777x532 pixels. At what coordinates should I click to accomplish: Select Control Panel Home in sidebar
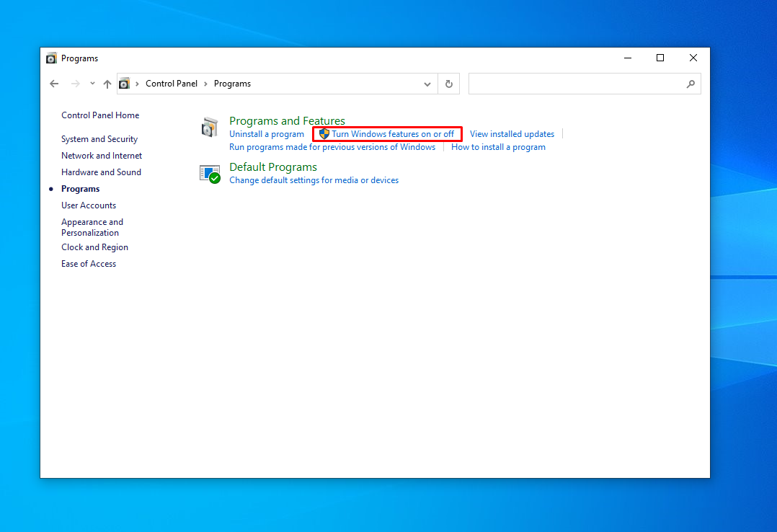[x=100, y=115]
